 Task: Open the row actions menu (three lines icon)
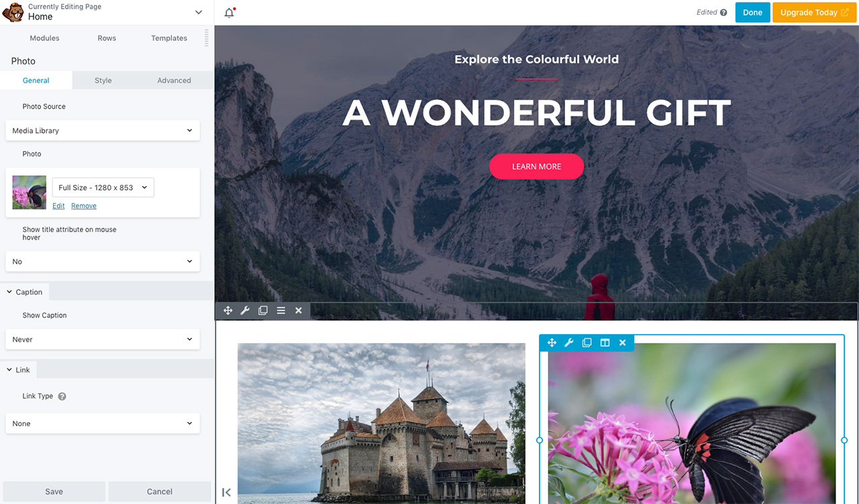[x=281, y=311]
